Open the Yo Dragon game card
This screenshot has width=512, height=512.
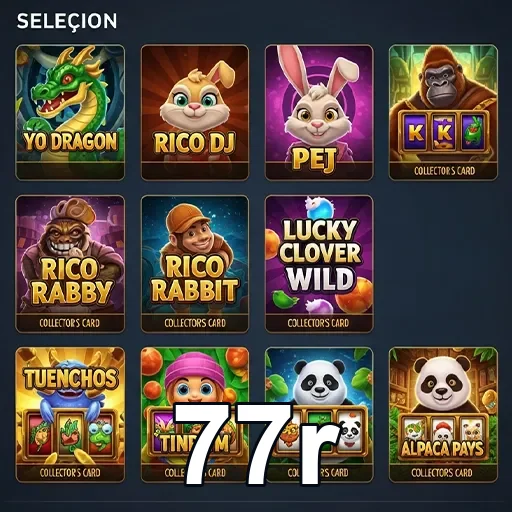tap(70, 112)
